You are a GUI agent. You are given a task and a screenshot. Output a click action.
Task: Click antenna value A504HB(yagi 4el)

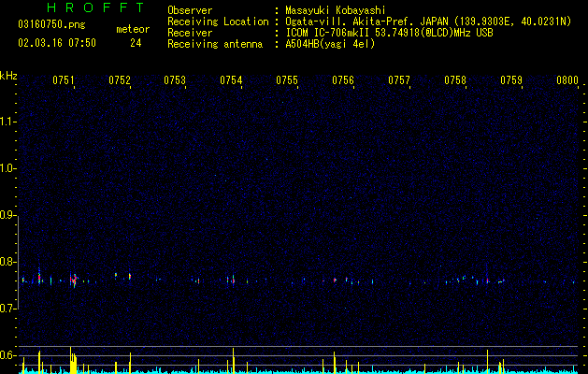(x=330, y=44)
